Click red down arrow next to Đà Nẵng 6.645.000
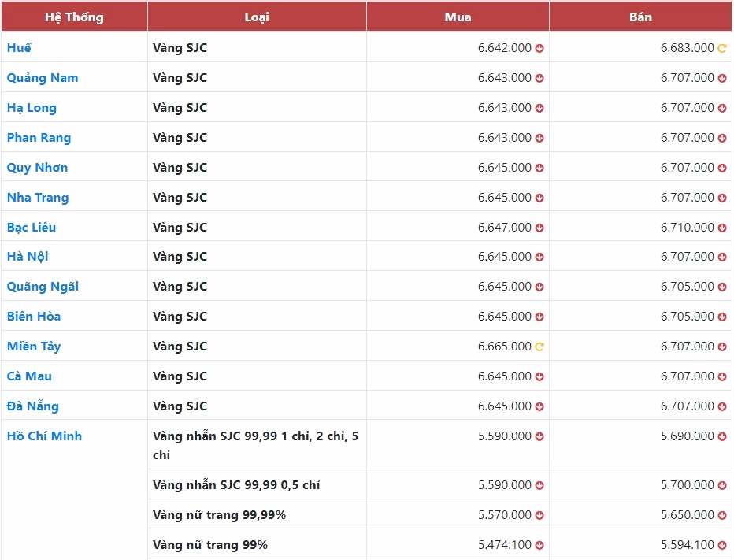Viewport: 734px width, 560px height. pos(539,407)
